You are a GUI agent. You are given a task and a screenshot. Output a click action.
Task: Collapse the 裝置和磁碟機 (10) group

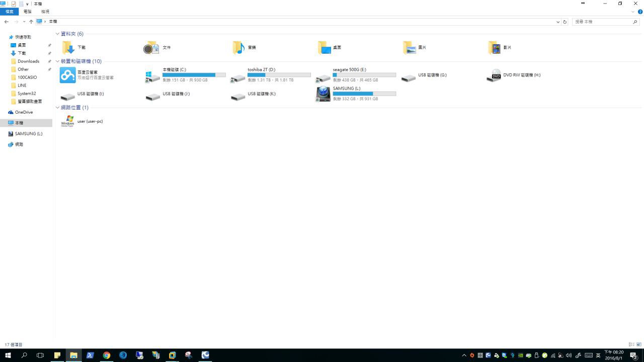[x=57, y=61]
